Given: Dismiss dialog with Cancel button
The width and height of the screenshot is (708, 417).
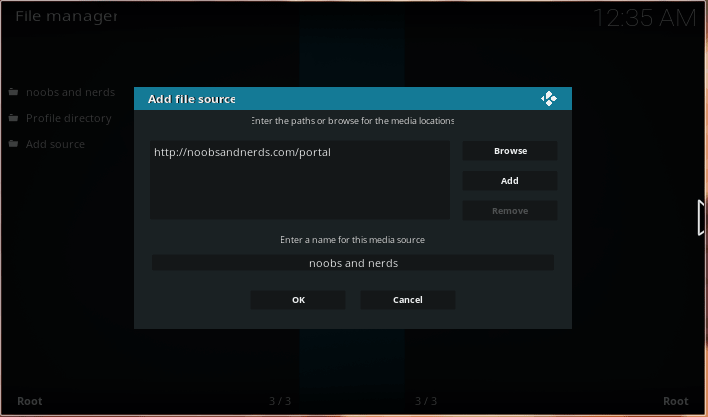Looking at the screenshot, I should pos(408,300).
